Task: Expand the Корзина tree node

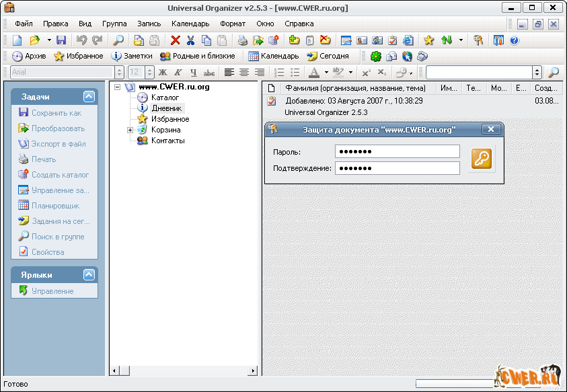Action: pos(130,130)
